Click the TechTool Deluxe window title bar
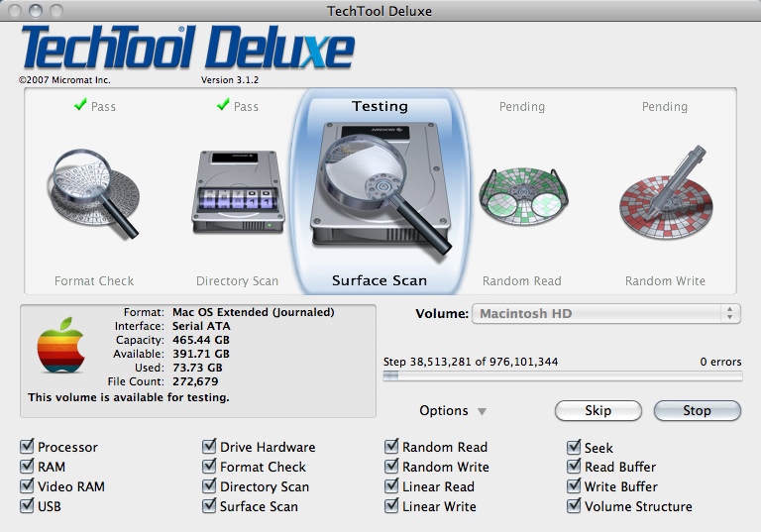Viewport: 761px width, 532px height. [x=380, y=11]
